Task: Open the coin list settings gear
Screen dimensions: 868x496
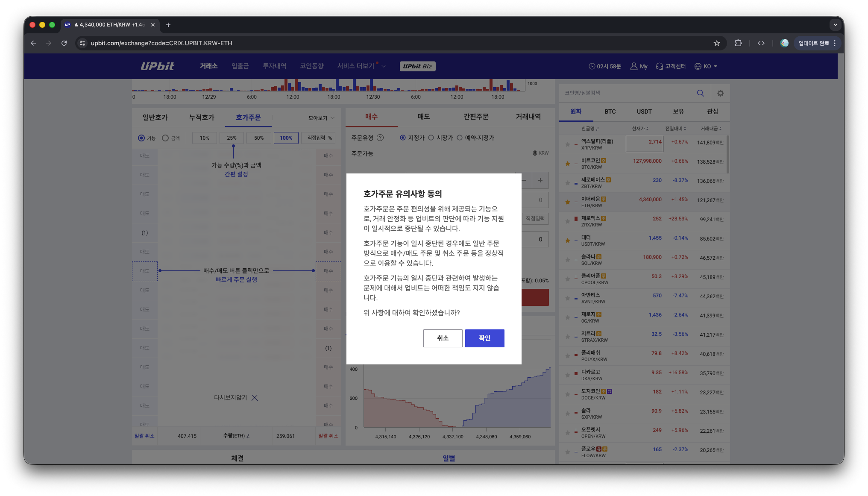Action: click(x=720, y=93)
